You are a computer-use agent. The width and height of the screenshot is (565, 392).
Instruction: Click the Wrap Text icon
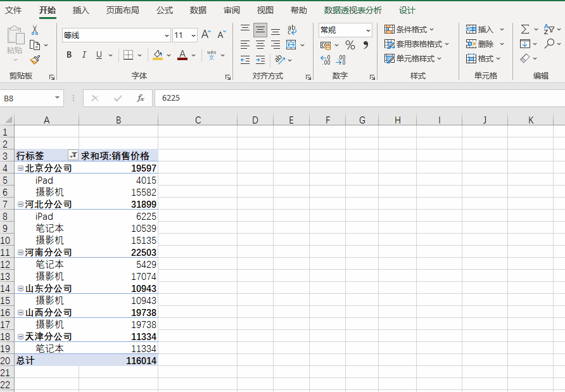[291, 30]
